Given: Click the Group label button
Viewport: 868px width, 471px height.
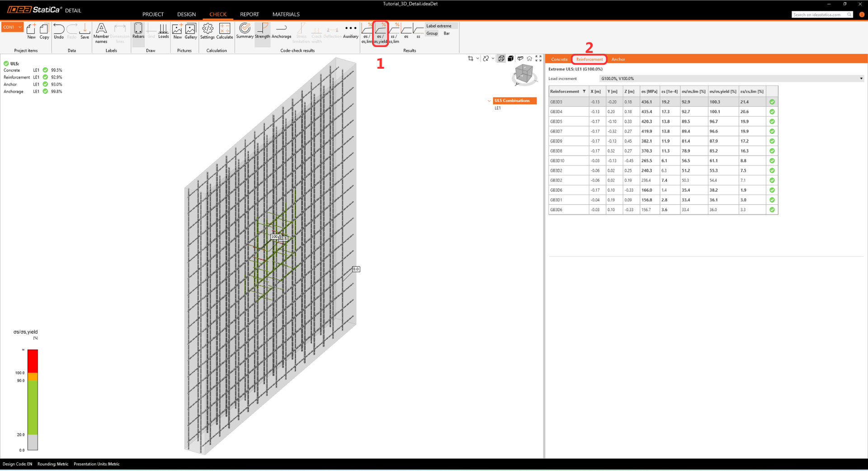Looking at the screenshot, I should [x=432, y=33].
